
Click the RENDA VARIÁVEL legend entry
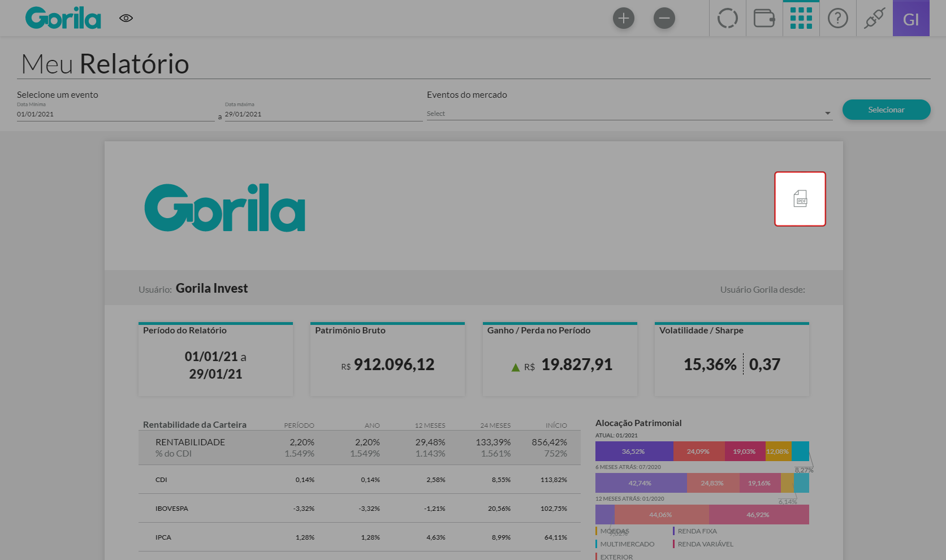click(x=703, y=544)
